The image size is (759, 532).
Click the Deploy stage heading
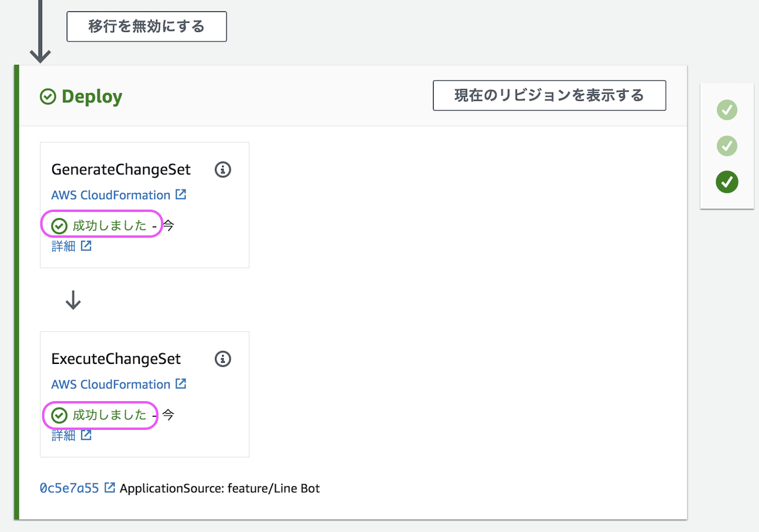click(x=92, y=97)
